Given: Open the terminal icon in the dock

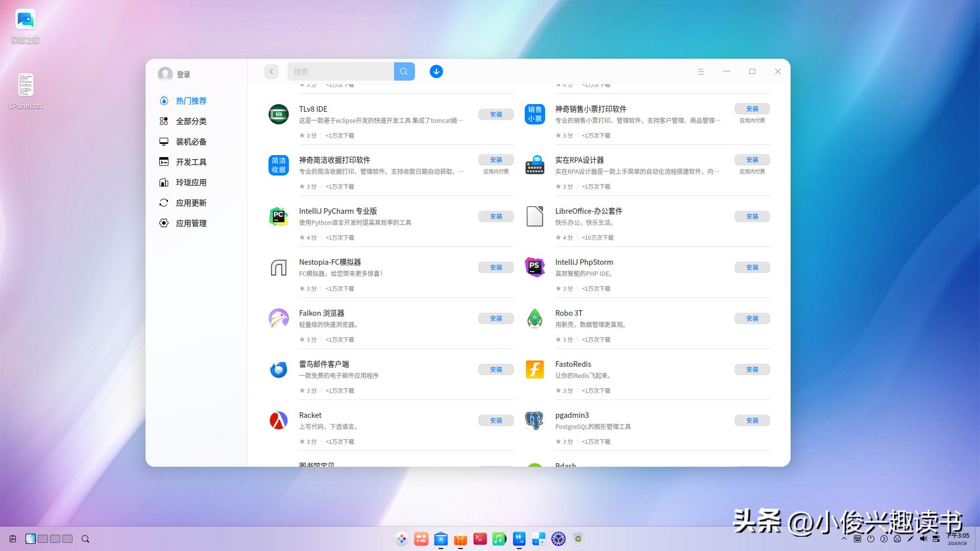Looking at the screenshot, I should tap(480, 539).
